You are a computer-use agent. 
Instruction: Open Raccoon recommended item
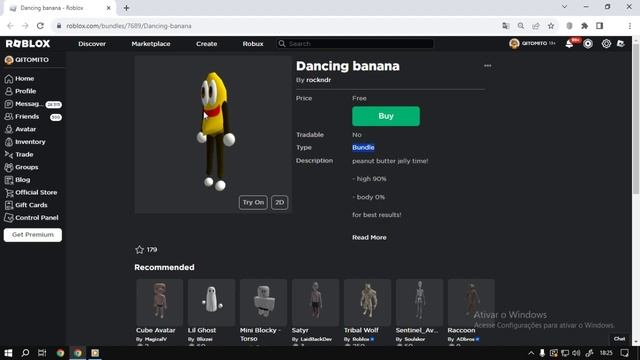point(471,302)
